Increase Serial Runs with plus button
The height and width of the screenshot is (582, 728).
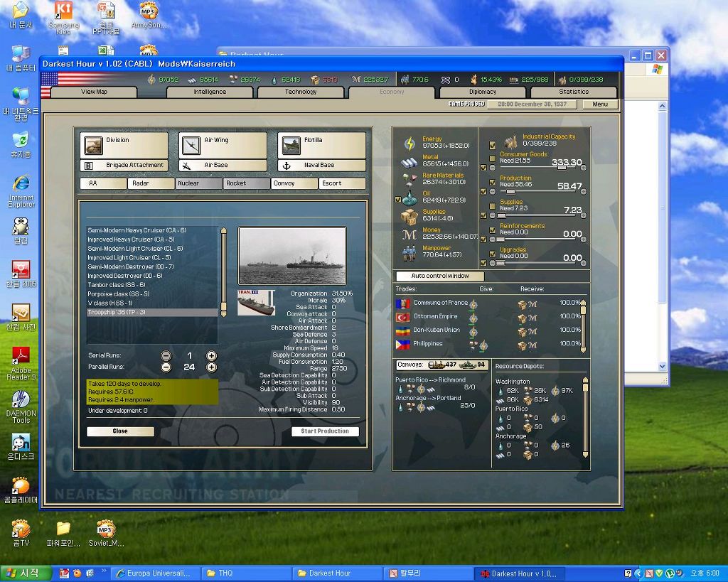(211, 356)
